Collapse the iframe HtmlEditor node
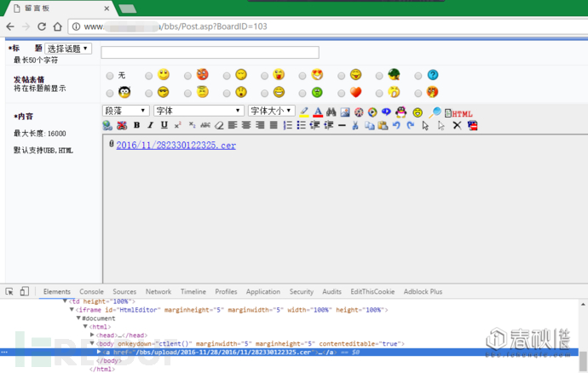This screenshot has height=373, width=588. [x=72, y=310]
